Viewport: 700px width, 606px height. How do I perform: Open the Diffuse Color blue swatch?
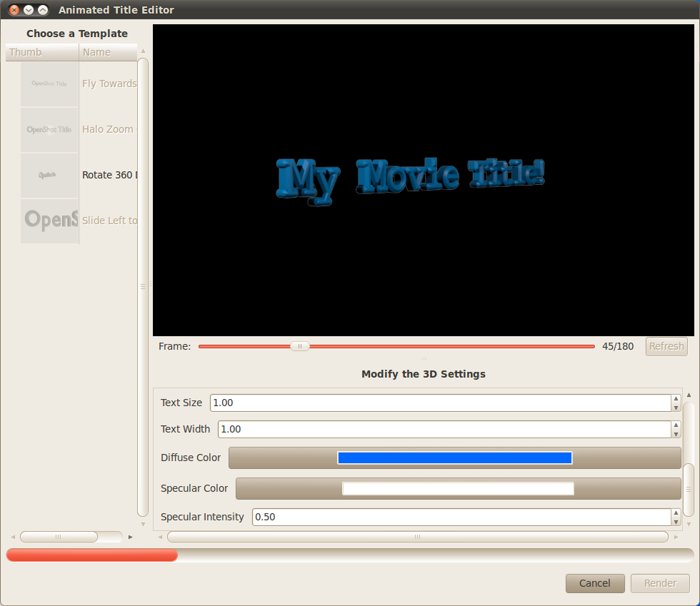click(x=454, y=458)
